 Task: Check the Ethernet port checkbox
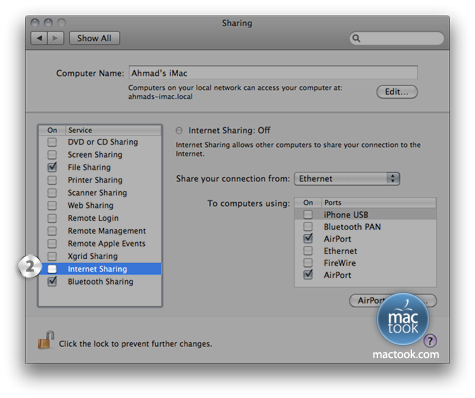tap(308, 251)
